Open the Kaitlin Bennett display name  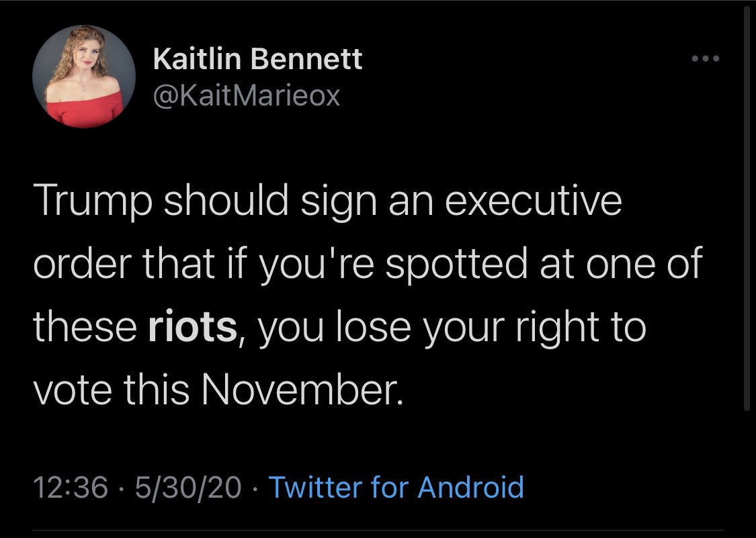258,59
